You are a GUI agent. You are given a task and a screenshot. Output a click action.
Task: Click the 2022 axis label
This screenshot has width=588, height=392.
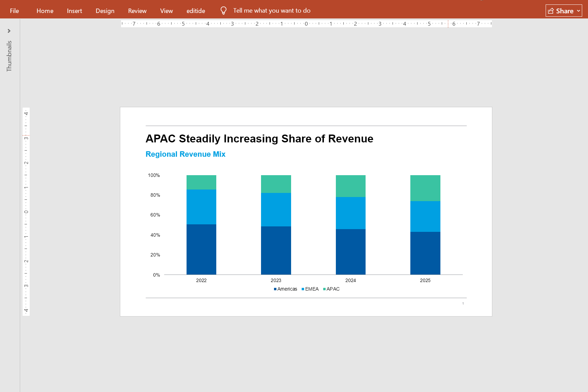point(201,280)
